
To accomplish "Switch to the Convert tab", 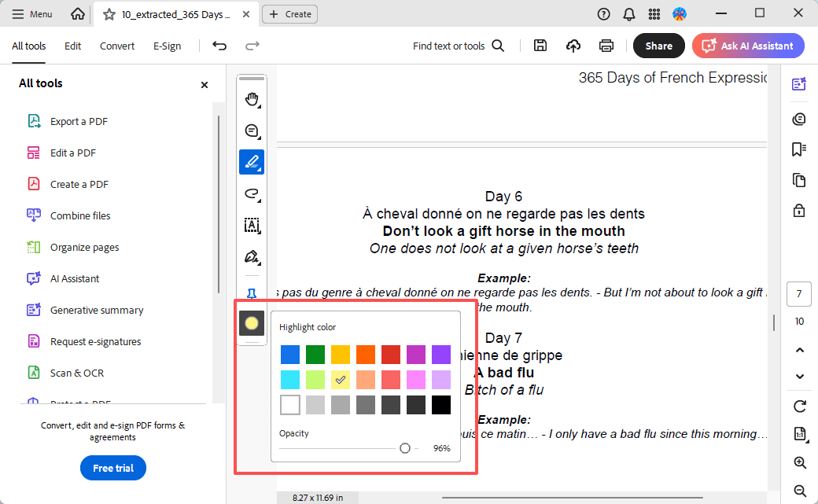I will coord(117,46).
